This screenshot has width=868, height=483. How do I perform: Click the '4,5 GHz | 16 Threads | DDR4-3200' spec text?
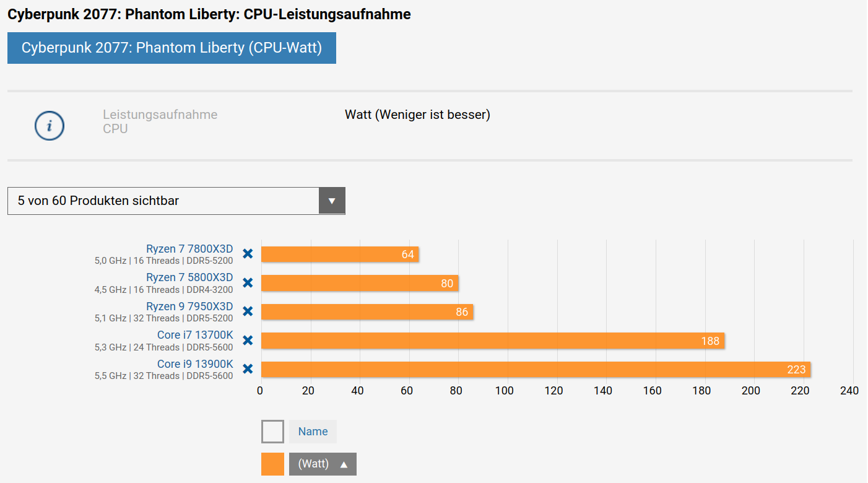163,290
